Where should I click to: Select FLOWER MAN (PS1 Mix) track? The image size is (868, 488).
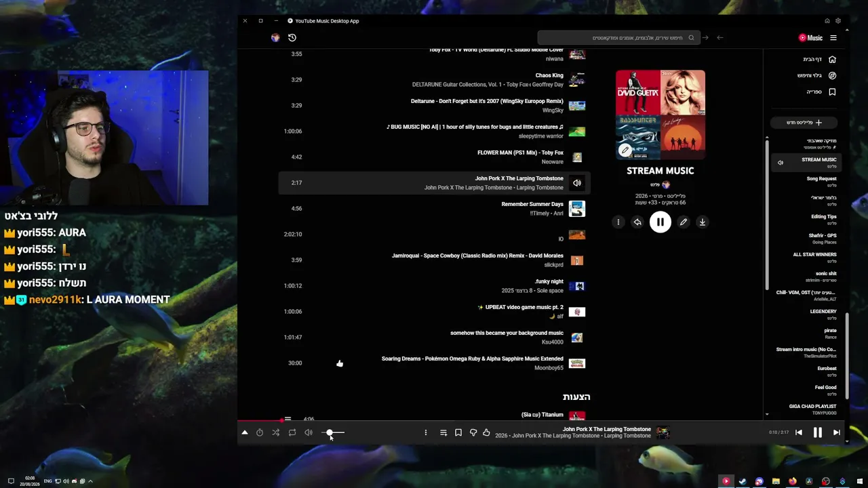click(x=434, y=157)
